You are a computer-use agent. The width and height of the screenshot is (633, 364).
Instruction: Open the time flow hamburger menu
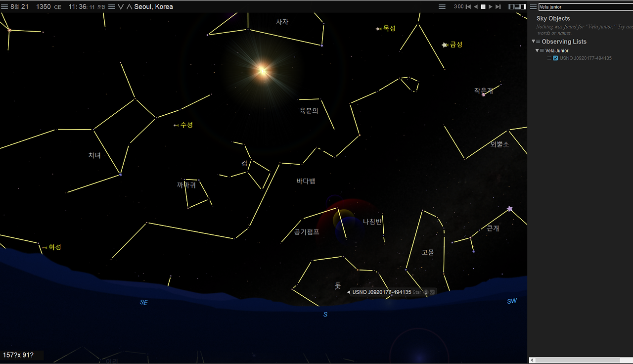(442, 7)
